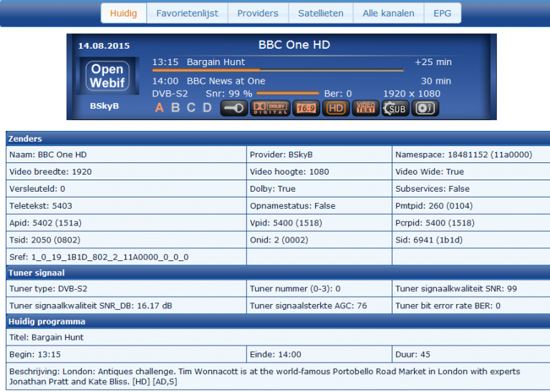Select tuner B indicator
The height and width of the screenshot is (392, 550).
click(175, 108)
